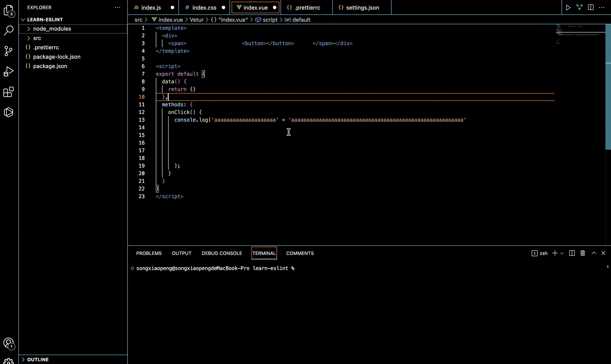
Task: Open Source Control view
Action: [x=9, y=51]
